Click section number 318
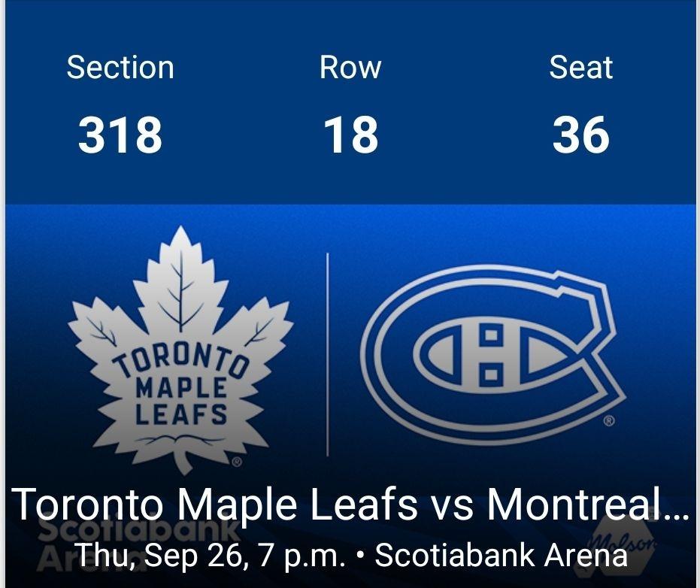The image size is (700, 588). pos(120,135)
